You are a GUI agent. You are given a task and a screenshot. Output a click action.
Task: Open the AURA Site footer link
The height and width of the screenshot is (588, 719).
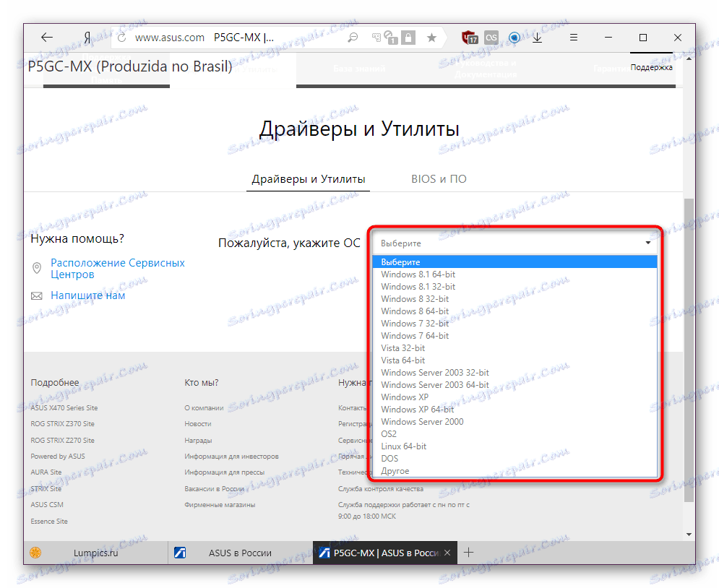pos(46,472)
